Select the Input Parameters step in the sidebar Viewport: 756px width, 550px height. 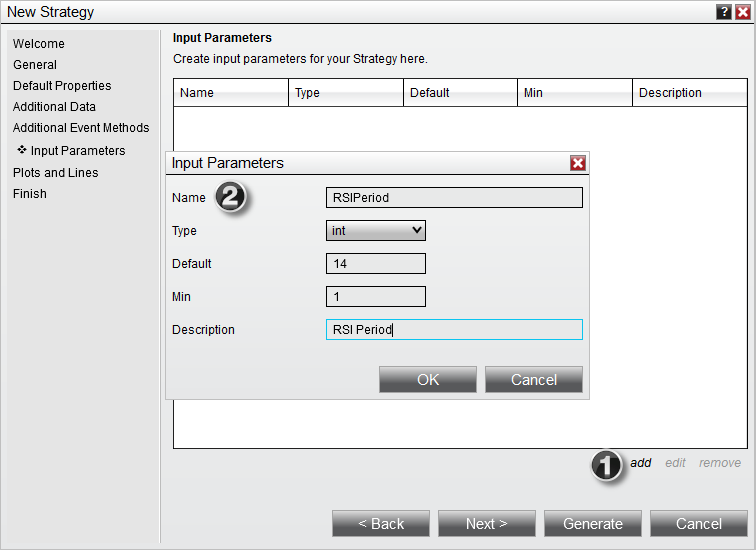tap(78, 150)
